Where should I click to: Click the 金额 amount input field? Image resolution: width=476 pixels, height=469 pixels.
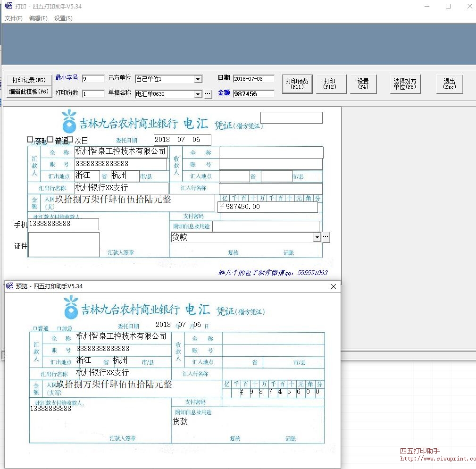tap(253, 94)
